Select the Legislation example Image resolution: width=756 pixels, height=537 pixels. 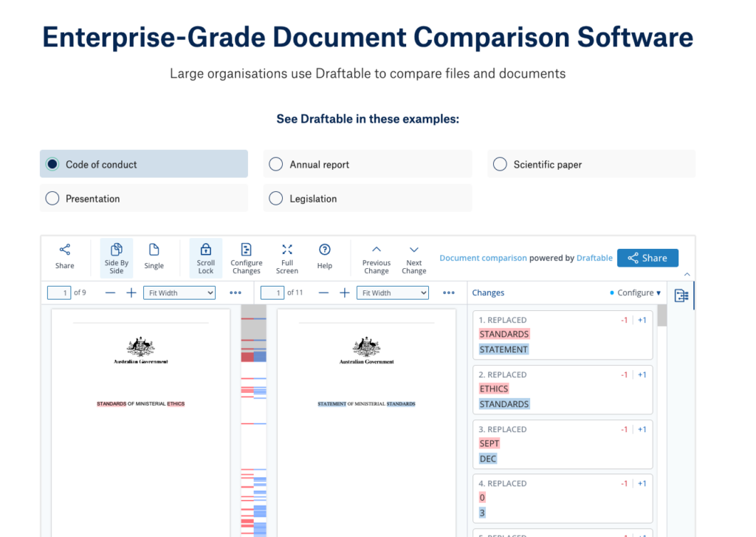pos(368,198)
